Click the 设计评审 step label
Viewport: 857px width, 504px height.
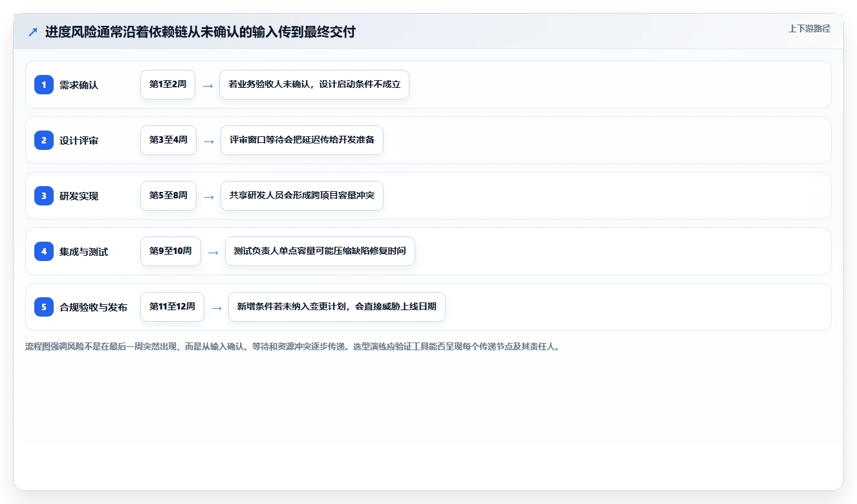tap(79, 140)
